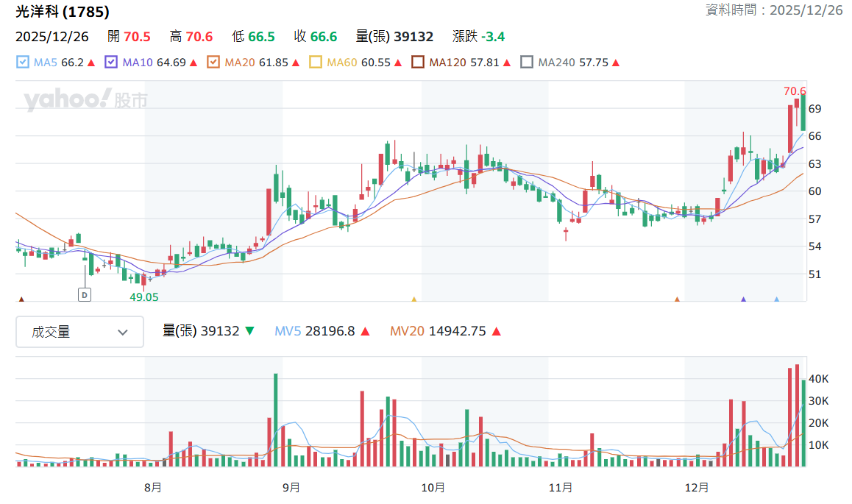Click the 49.05 low price label
The height and width of the screenshot is (504, 852).
tap(144, 297)
